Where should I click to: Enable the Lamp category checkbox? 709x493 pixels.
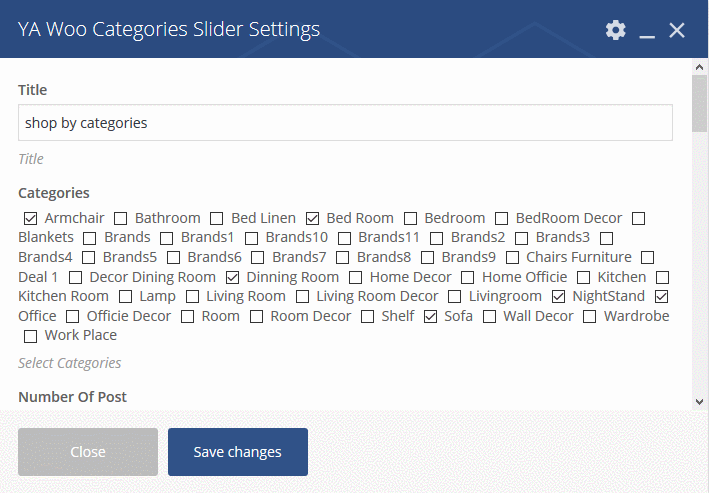(x=125, y=297)
